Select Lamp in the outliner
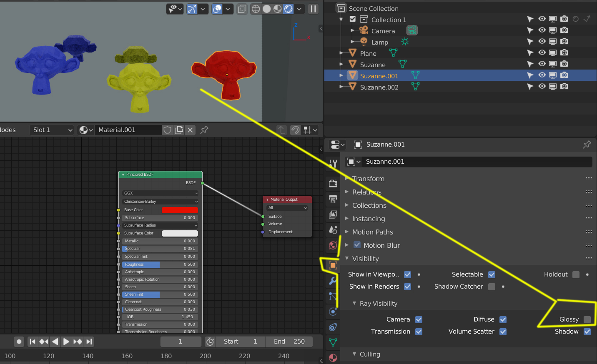Viewport: 597px width, 364px height. (380, 42)
